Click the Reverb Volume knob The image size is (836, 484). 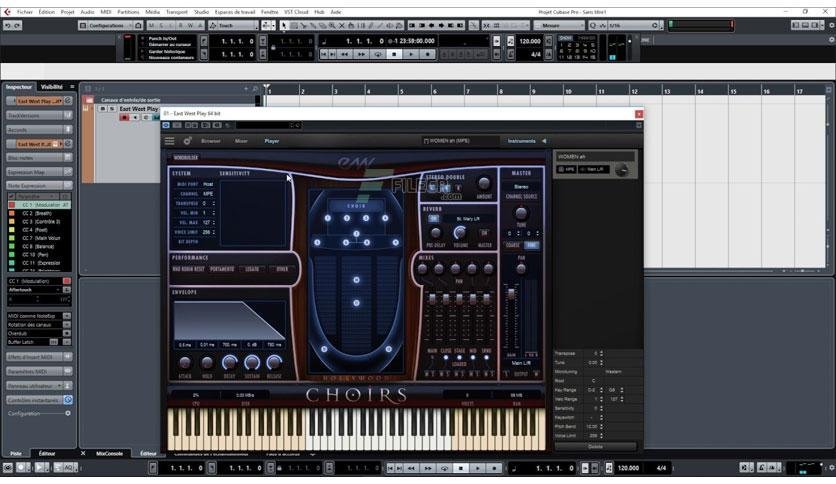(x=461, y=234)
